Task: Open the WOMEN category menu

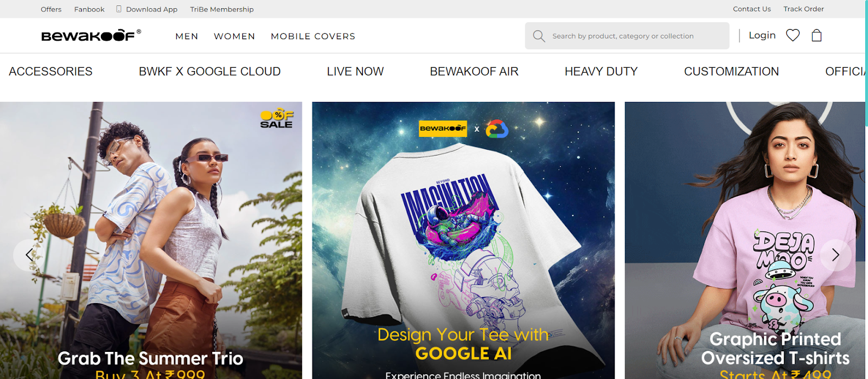Action: [234, 36]
